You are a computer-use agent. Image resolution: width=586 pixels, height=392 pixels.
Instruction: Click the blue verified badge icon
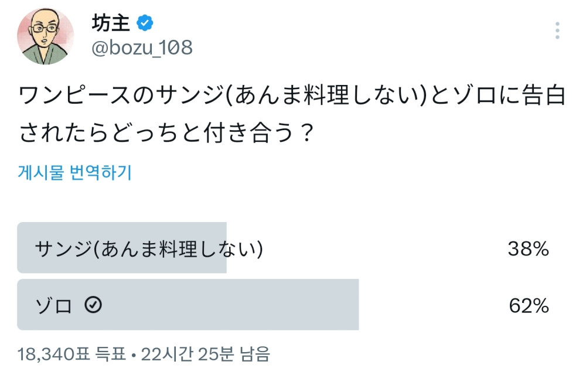[x=145, y=23]
